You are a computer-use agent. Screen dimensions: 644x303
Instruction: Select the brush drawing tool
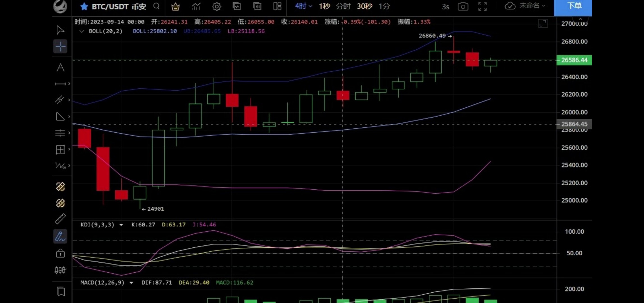coord(60,237)
